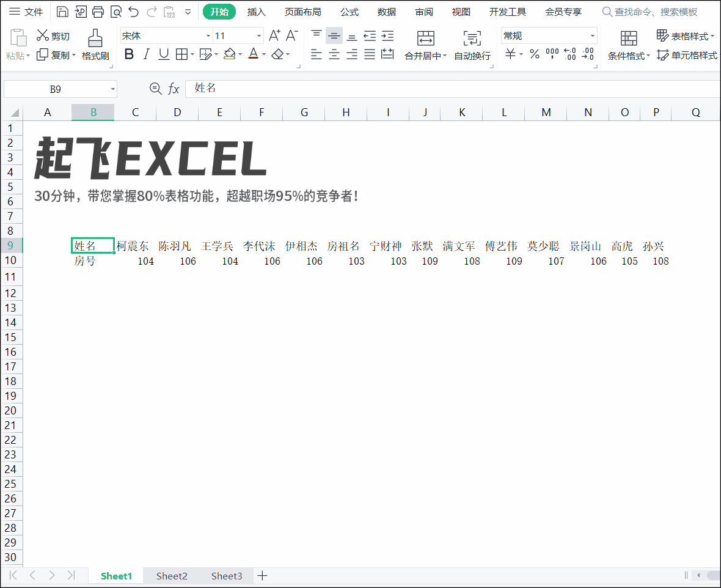Align text left icon

tap(317, 54)
